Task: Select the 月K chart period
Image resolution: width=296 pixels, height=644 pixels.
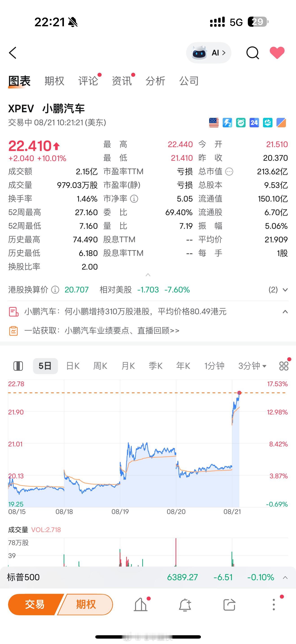Action: (x=128, y=366)
